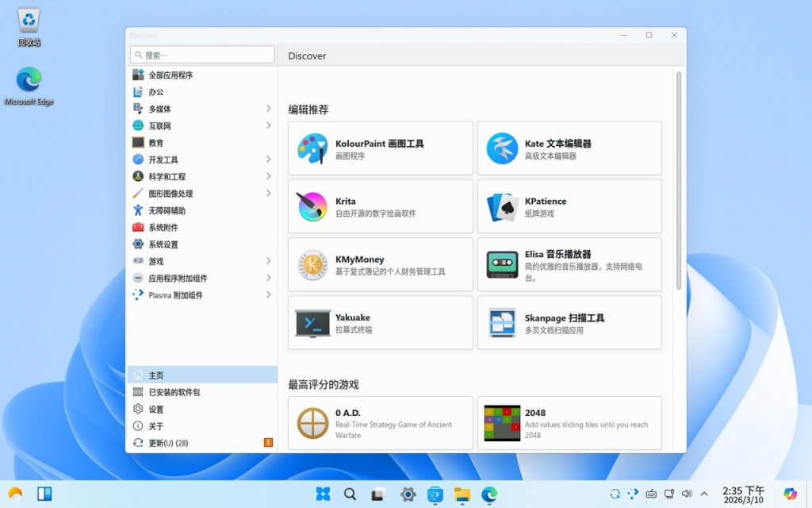The image size is (812, 508).
Task: Click the Skanpage scanner icon
Action: point(502,322)
